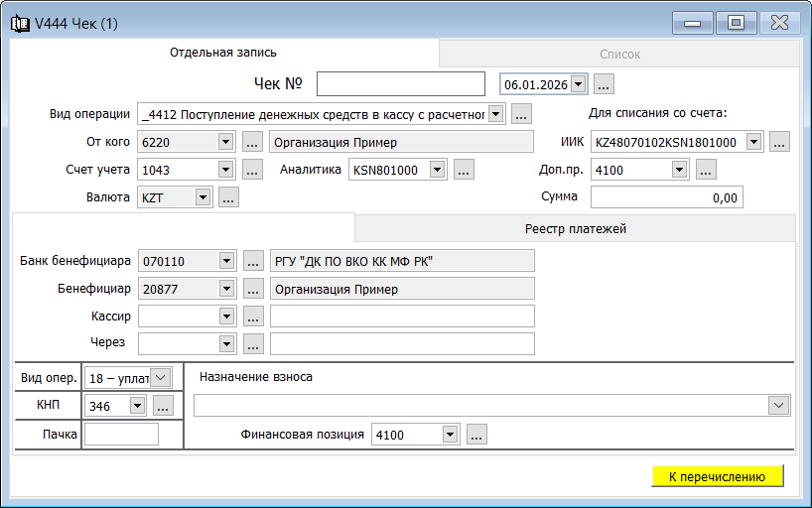812x508 pixels.
Task: Open lookup button next to КНП 346
Action: click(163, 405)
